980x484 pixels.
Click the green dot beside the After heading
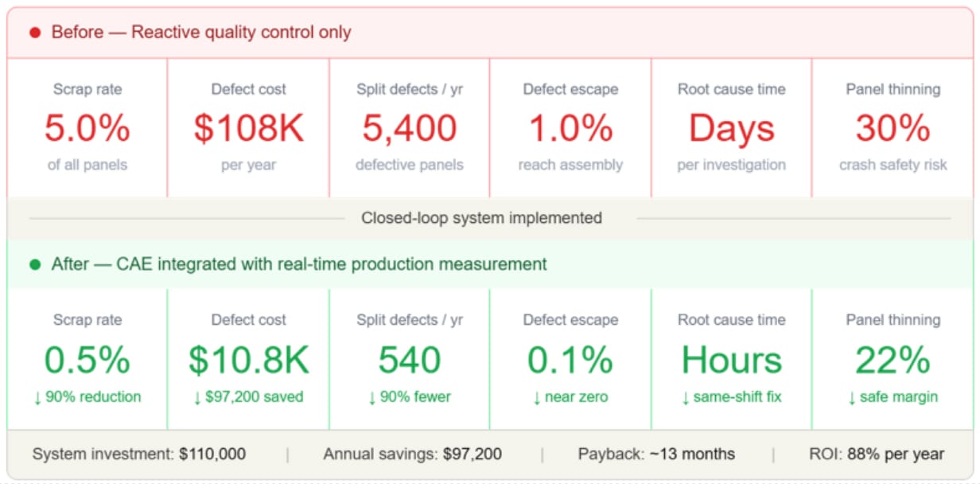pos(34,264)
